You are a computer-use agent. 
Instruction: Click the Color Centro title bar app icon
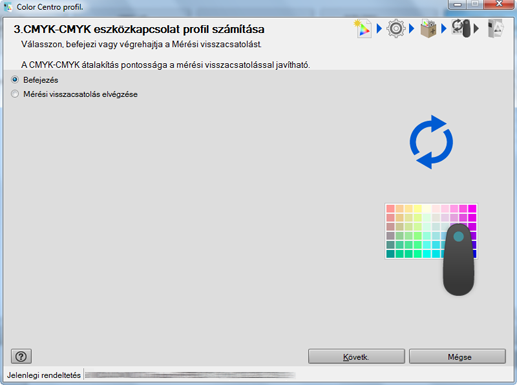pyautogui.click(x=8, y=7)
